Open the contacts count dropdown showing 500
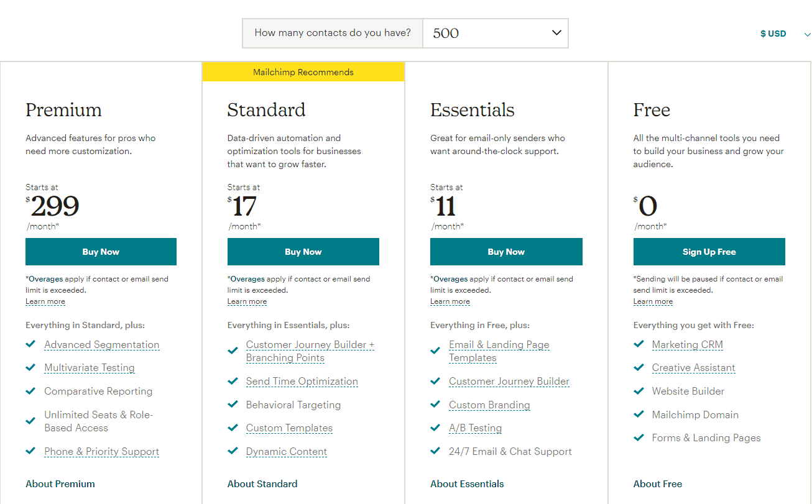812x504 pixels. point(496,33)
